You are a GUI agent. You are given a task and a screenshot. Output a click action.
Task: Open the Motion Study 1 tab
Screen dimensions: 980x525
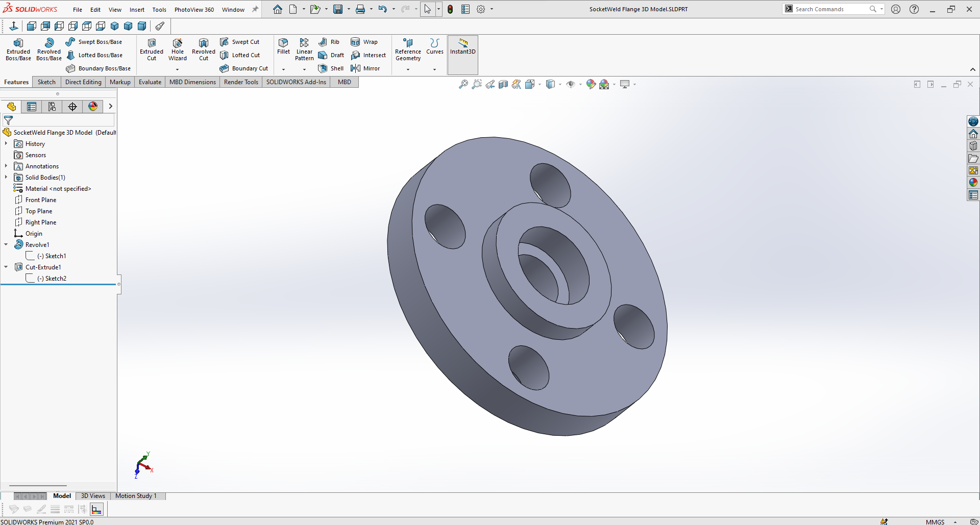click(x=136, y=496)
